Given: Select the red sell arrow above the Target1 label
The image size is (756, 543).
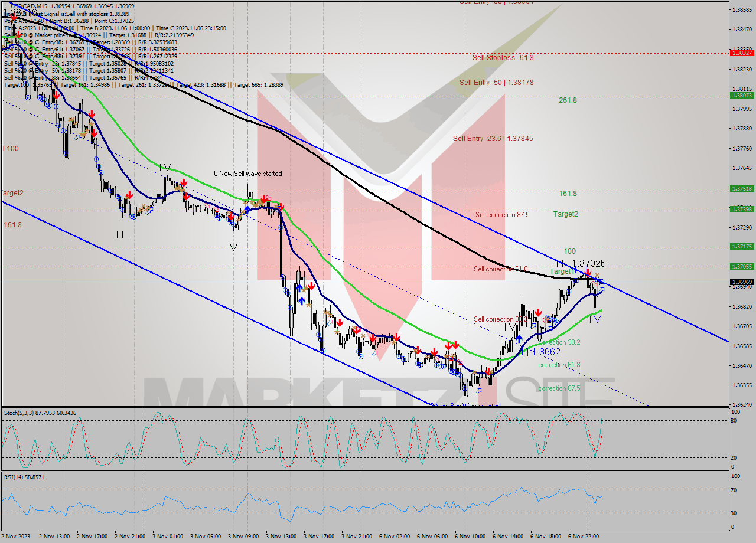Looking at the screenshot, I should pos(588,273).
